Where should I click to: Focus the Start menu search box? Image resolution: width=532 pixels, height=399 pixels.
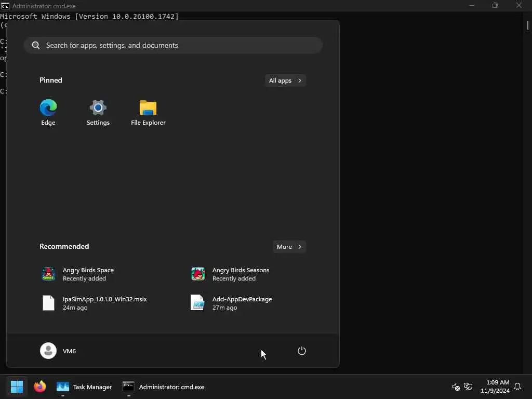173,45
